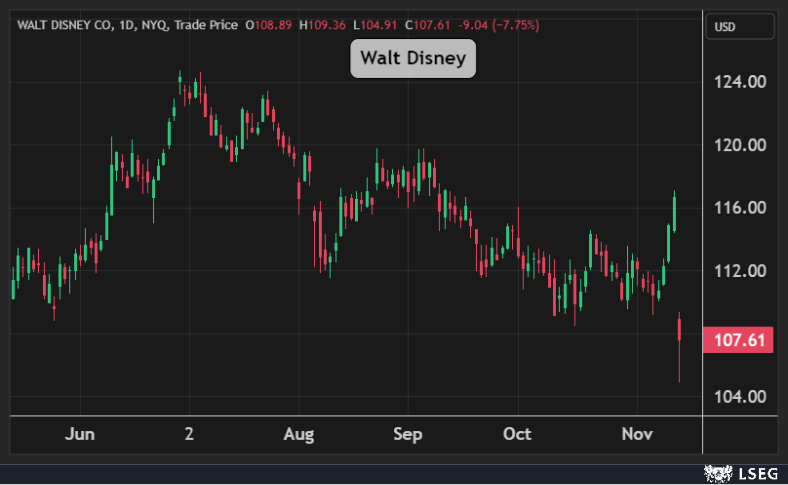Click the Walt Disney chart label
This screenshot has height=485, width=788.
point(413,59)
